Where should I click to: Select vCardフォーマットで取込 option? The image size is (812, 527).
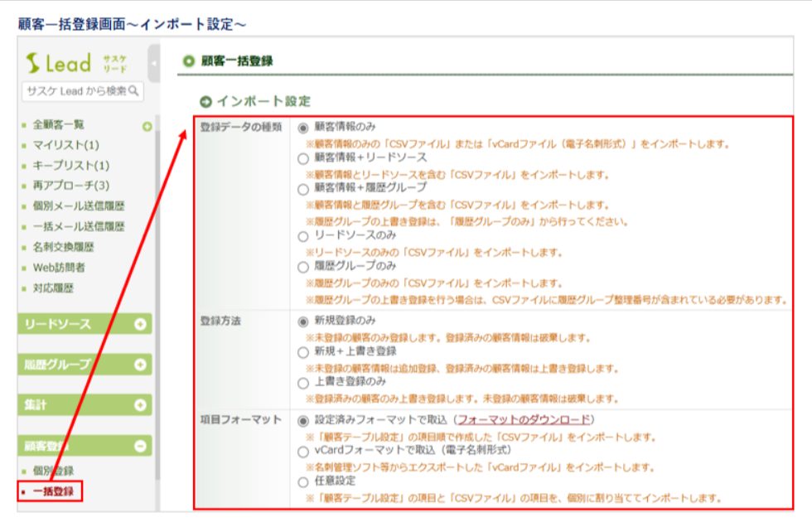click(303, 450)
